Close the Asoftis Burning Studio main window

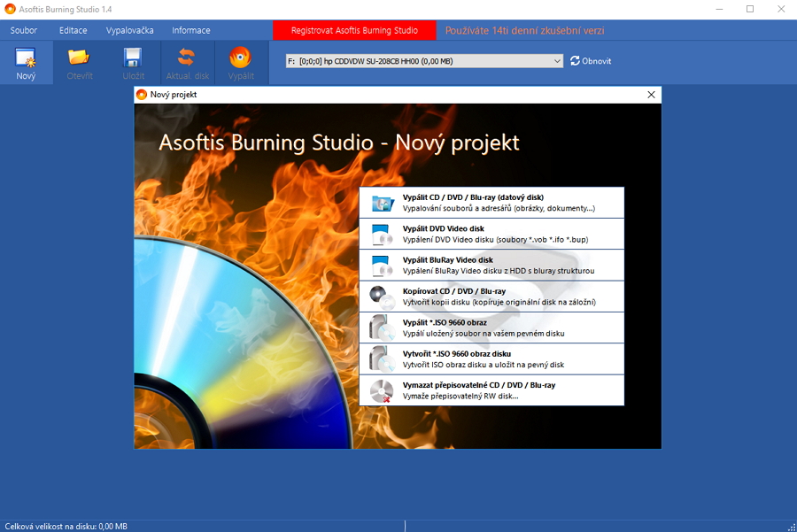781,9
